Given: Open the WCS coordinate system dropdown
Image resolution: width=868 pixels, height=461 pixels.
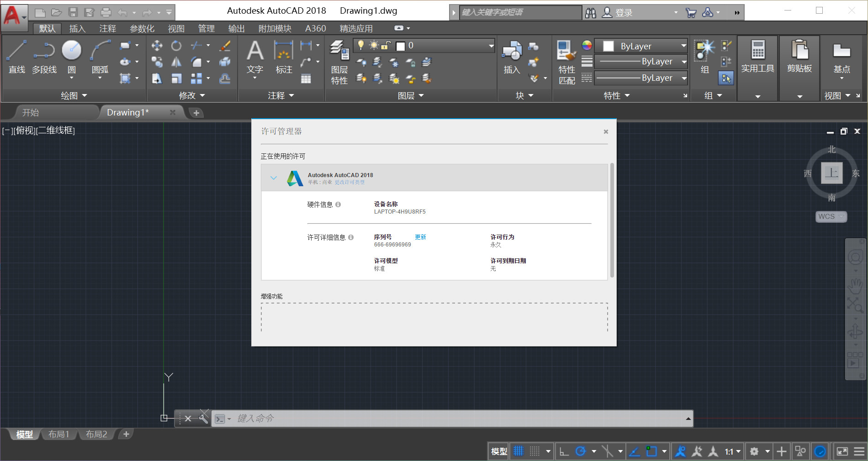Looking at the screenshot, I should coord(831,216).
